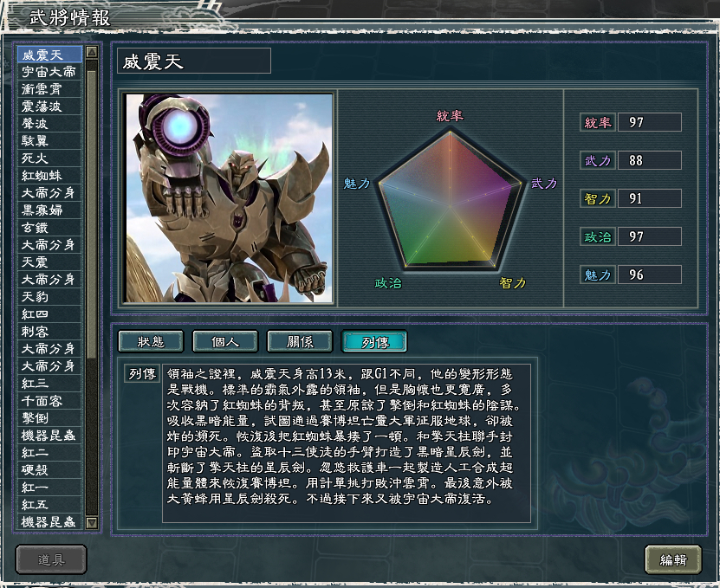Click the 武將情報 window title
The width and height of the screenshot is (720, 588).
(70, 17)
